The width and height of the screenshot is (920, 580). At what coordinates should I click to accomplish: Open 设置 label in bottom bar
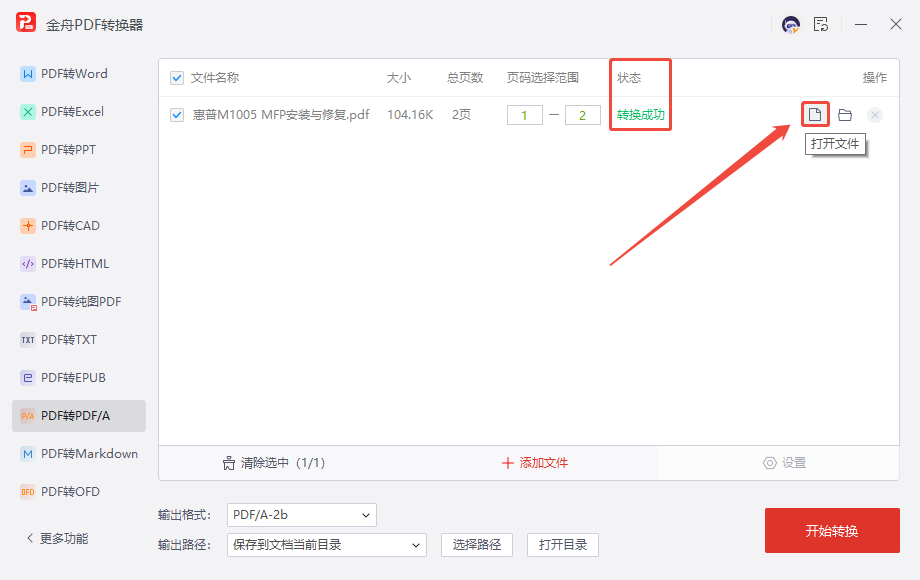[x=794, y=463]
